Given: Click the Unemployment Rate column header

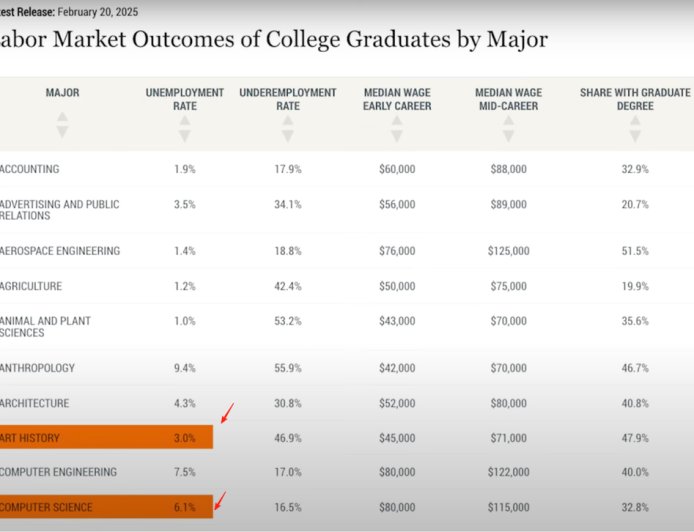Looking at the screenshot, I should (184, 99).
